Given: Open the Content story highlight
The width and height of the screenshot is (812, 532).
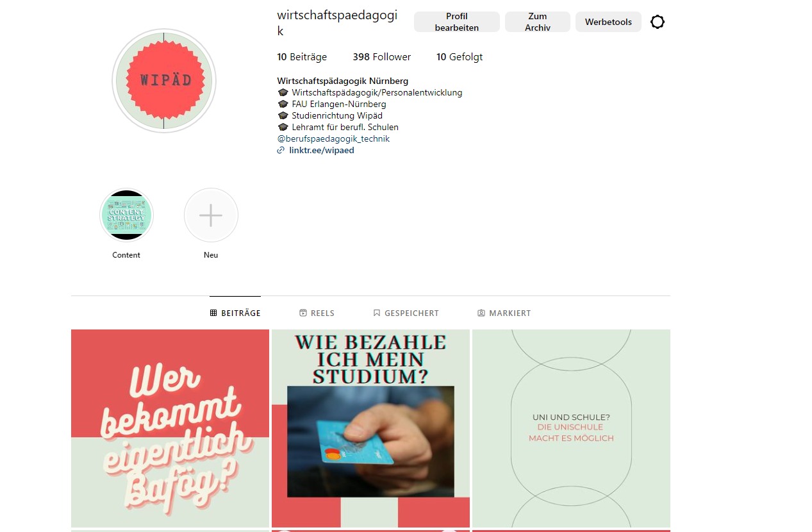Looking at the screenshot, I should point(126,215).
